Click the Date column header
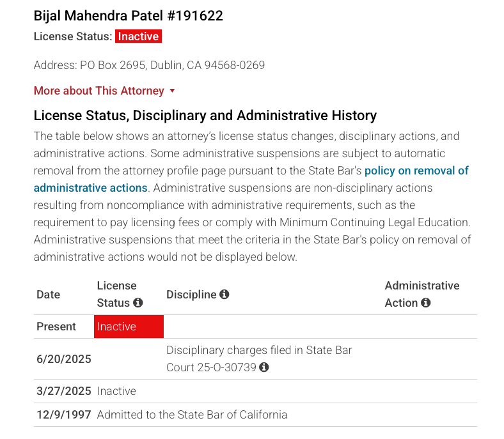This screenshot has width=504, height=439. coord(48,295)
